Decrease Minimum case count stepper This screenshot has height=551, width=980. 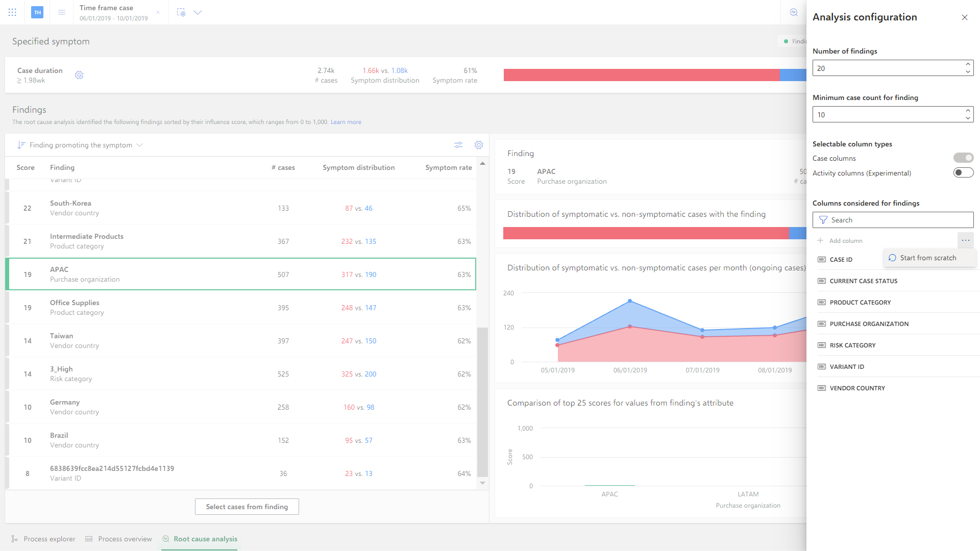tap(968, 118)
